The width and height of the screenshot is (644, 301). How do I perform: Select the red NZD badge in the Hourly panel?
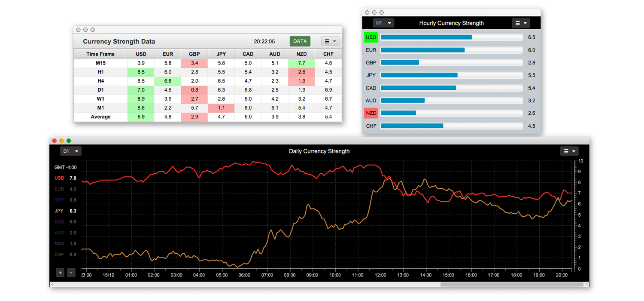point(371,113)
